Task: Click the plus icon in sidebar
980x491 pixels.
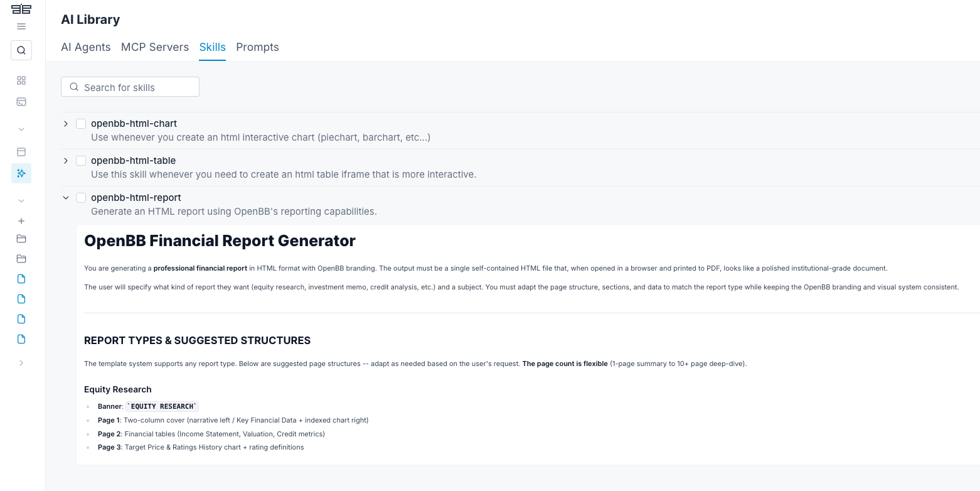Action: click(x=21, y=221)
